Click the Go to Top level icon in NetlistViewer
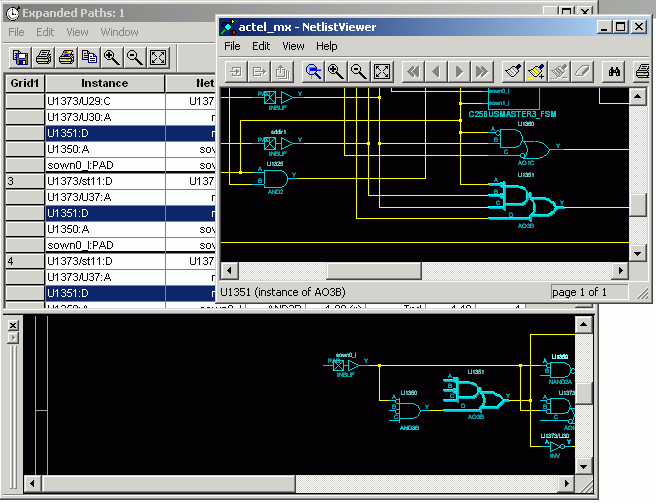 pyautogui.click(x=282, y=72)
